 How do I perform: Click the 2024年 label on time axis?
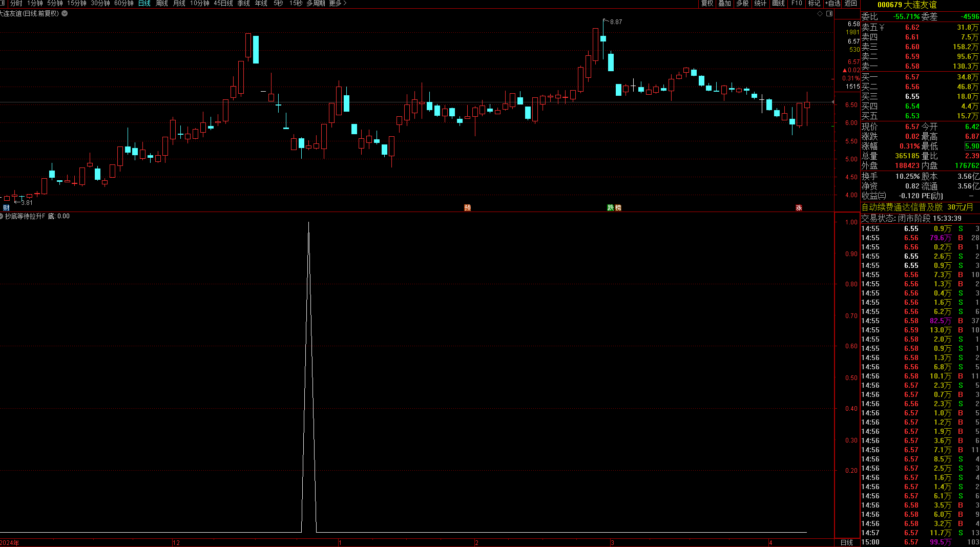tap(10, 543)
